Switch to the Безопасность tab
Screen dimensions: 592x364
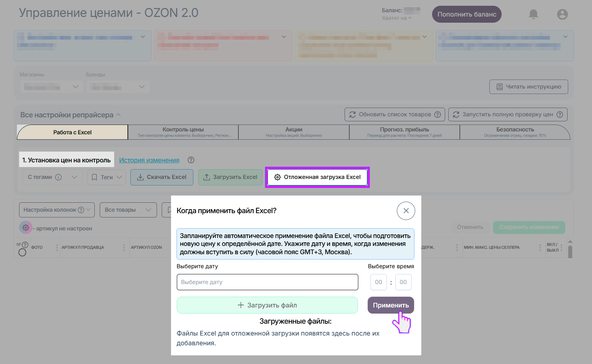point(515,132)
